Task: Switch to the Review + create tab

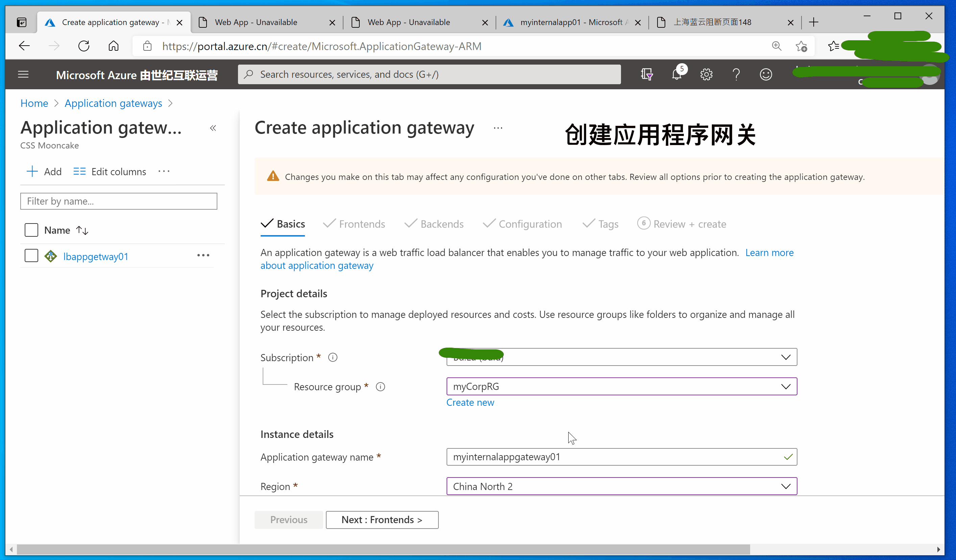Action: click(x=689, y=224)
